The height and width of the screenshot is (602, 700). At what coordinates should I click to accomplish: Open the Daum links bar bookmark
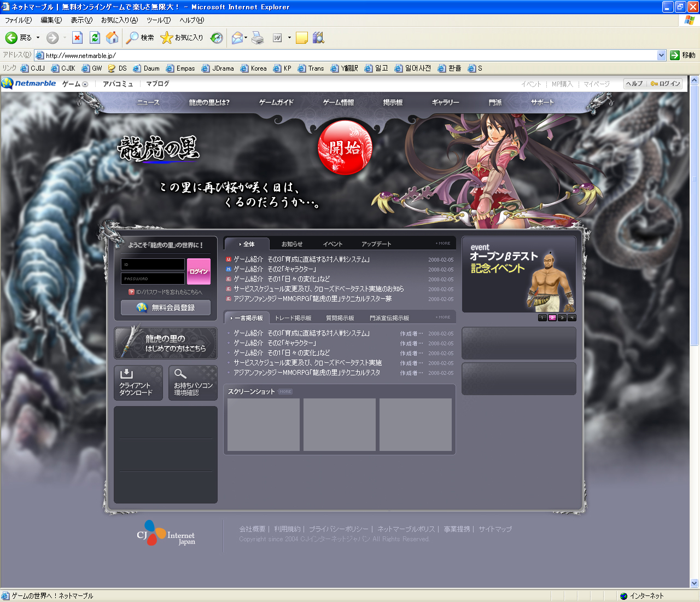pyautogui.click(x=146, y=68)
